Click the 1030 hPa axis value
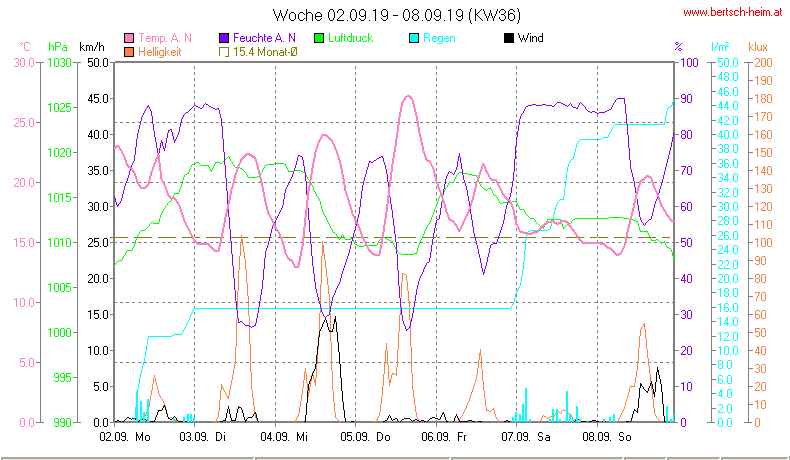The height and width of the screenshot is (460, 790). [59, 63]
